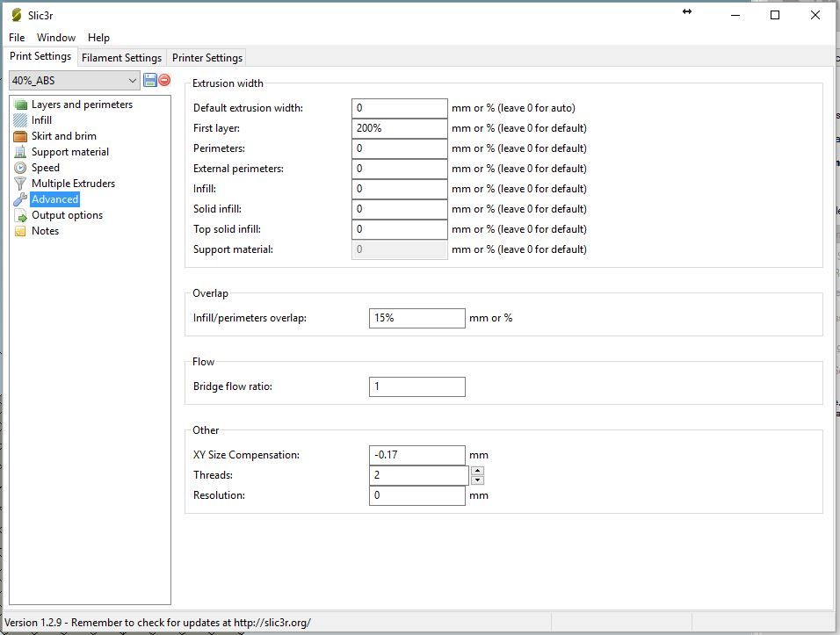This screenshot has width=840, height=635.
Task: Click the Default extrusion width label
Action: (248, 108)
